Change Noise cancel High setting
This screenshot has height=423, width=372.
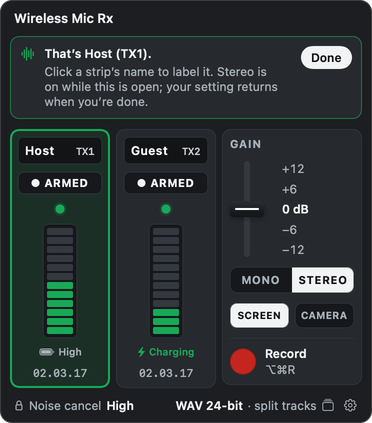pos(81,406)
